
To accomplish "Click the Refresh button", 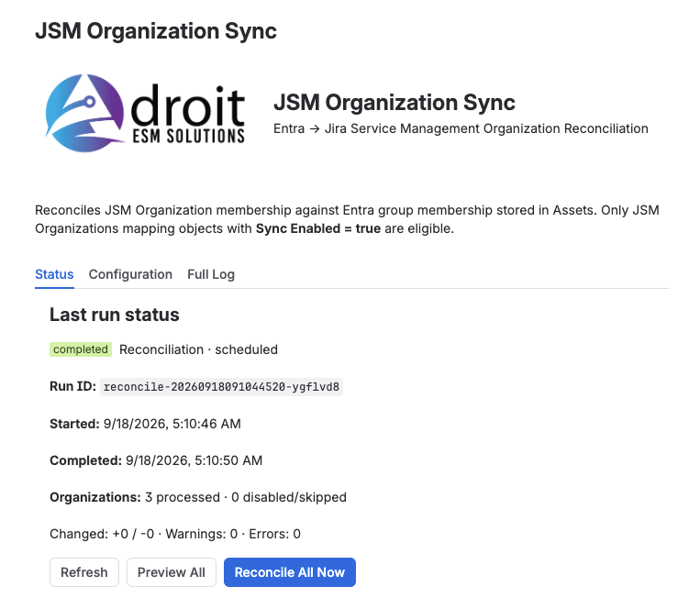I will [84, 572].
